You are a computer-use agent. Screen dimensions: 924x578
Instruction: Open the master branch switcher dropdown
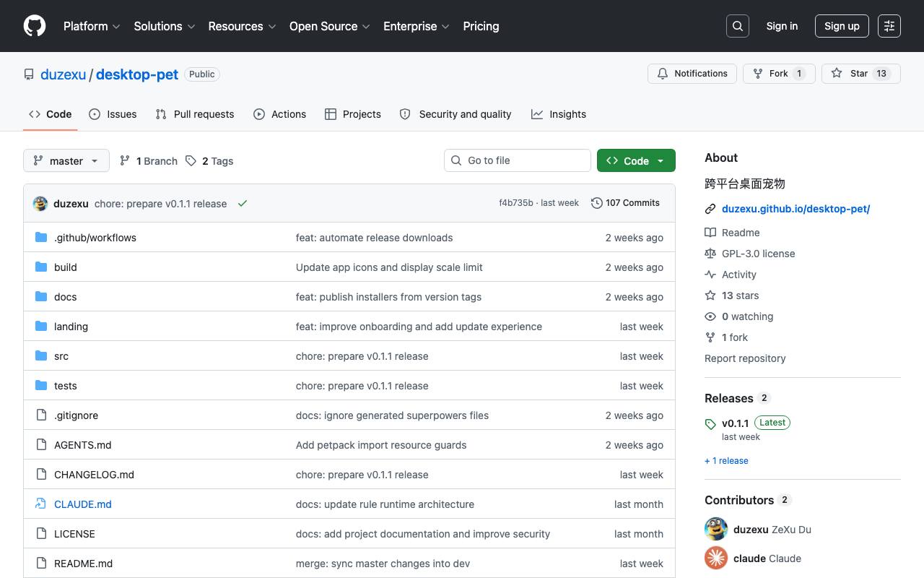pos(66,160)
